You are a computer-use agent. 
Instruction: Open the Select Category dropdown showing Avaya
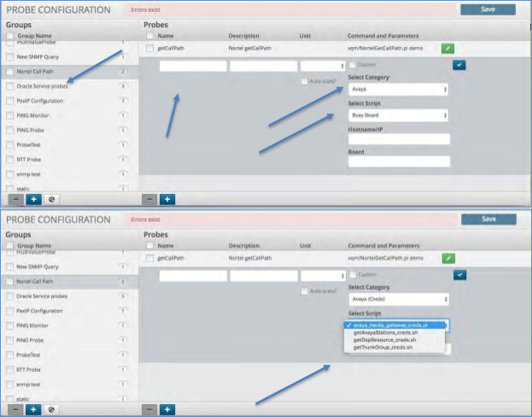[399, 89]
